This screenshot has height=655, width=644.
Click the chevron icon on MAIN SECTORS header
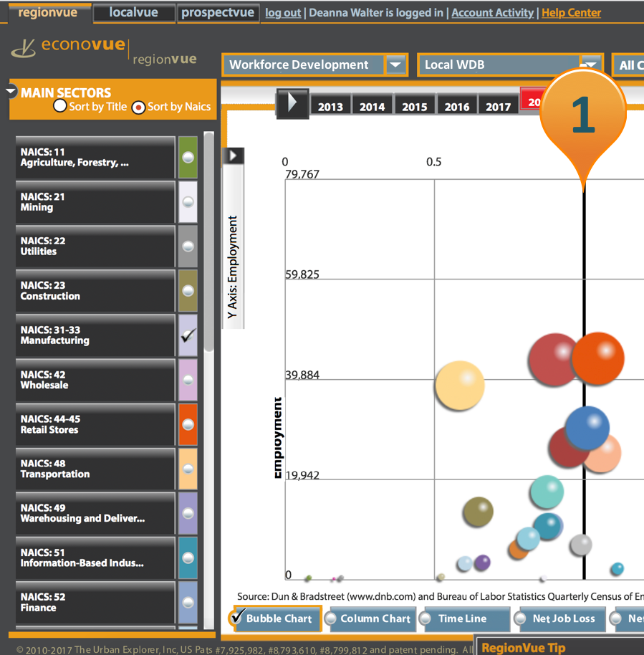click(x=11, y=91)
